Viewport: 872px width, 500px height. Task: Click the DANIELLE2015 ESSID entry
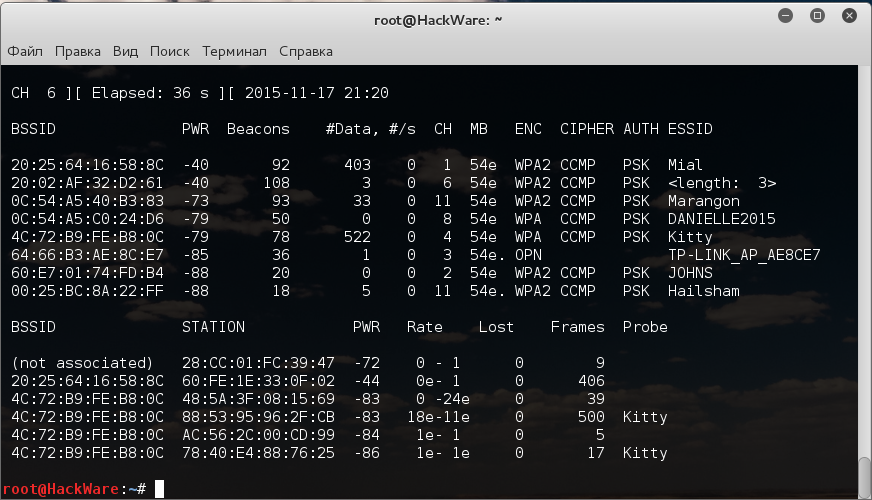click(721, 219)
